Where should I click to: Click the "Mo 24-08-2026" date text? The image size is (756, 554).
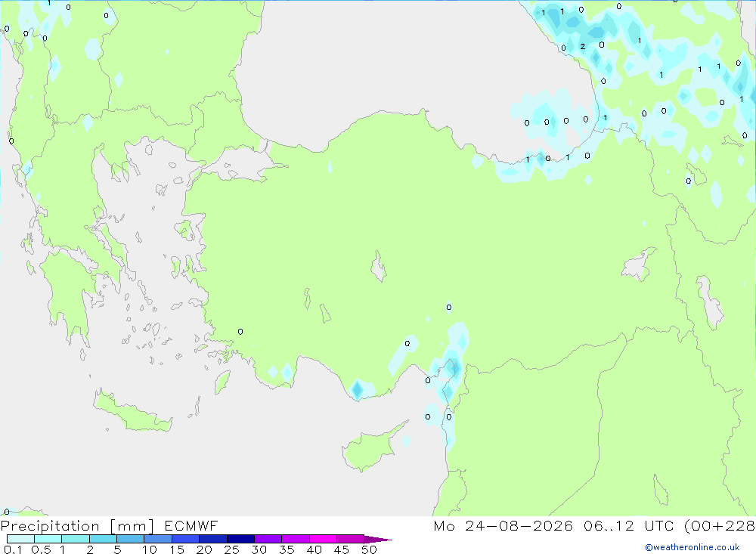click(x=503, y=525)
